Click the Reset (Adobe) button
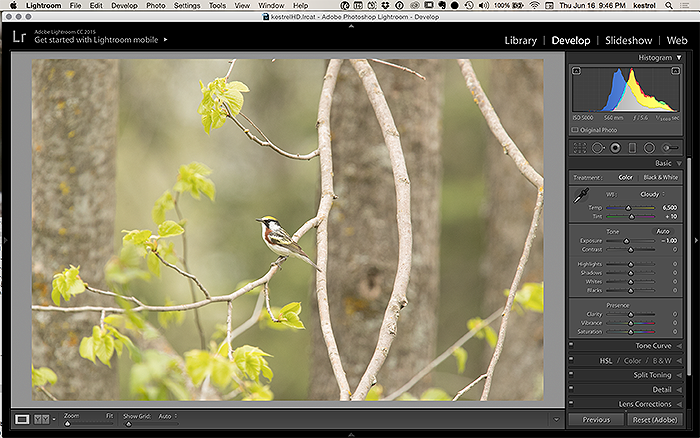 [654, 420]
